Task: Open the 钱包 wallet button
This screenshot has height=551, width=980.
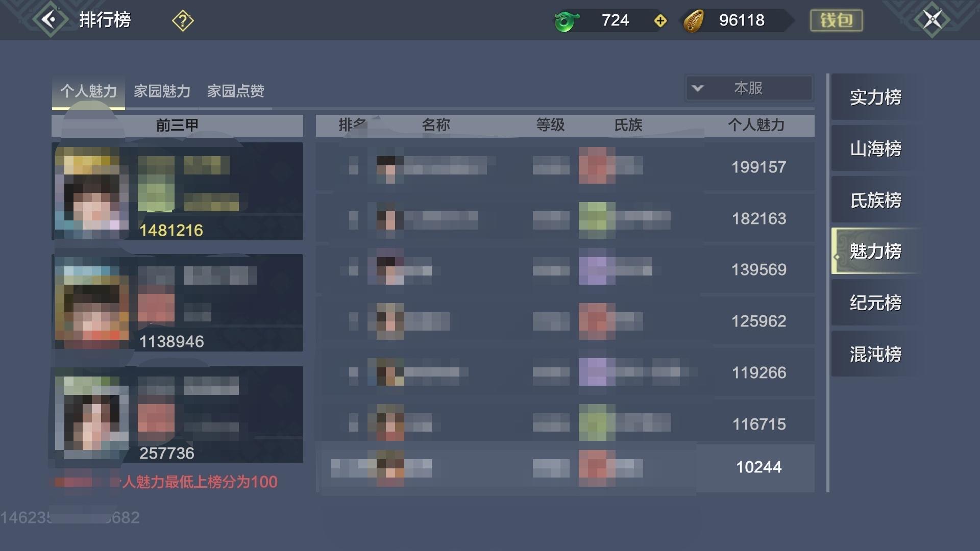Action: [836, 20]
